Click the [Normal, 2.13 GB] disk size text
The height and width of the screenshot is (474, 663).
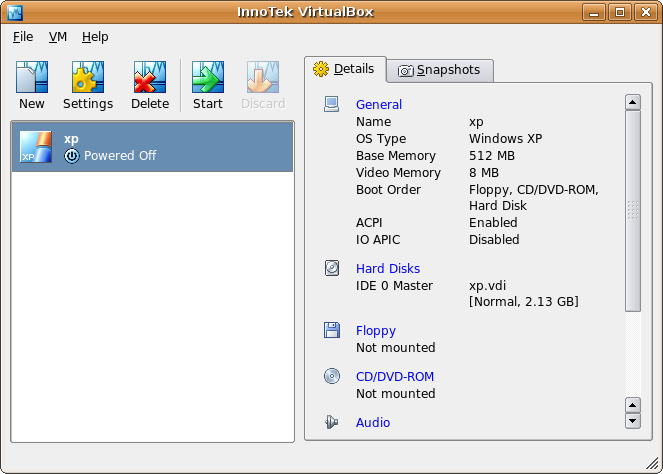[x=523, y=301]
